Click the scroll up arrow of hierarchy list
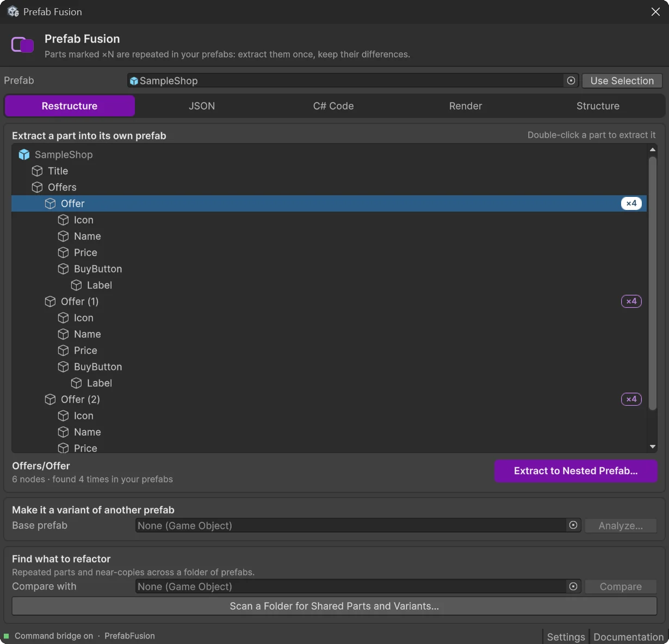The image size is (669, 644). click(x=653, y=150)
